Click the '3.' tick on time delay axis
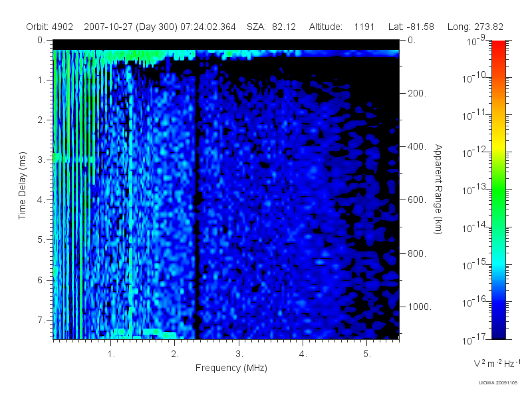This screenshot has height=399, width=532. point(41,160)
